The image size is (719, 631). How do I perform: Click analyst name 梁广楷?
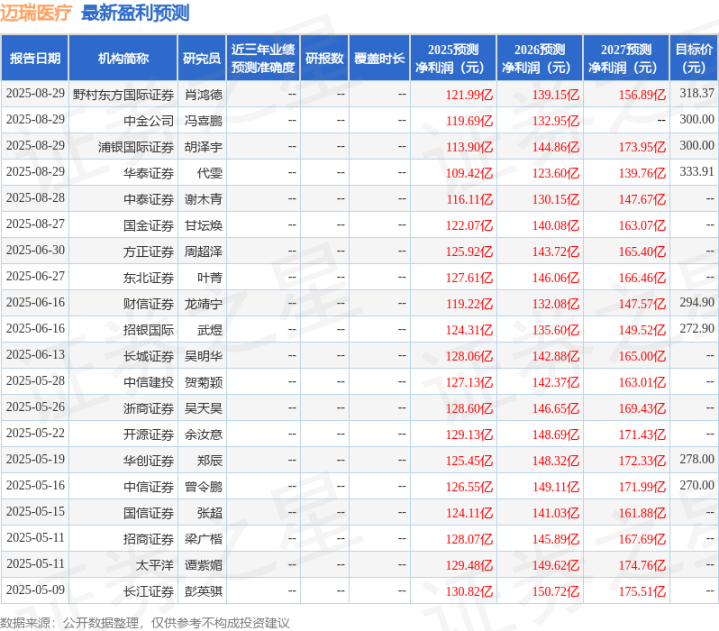(x=204, y=539)
